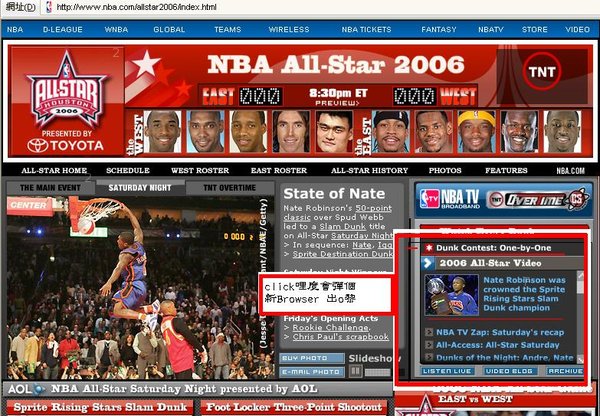Switch to the SATURDAY NIGHT tab
Viewport: 600px width, 416px height.
(140, 188)
